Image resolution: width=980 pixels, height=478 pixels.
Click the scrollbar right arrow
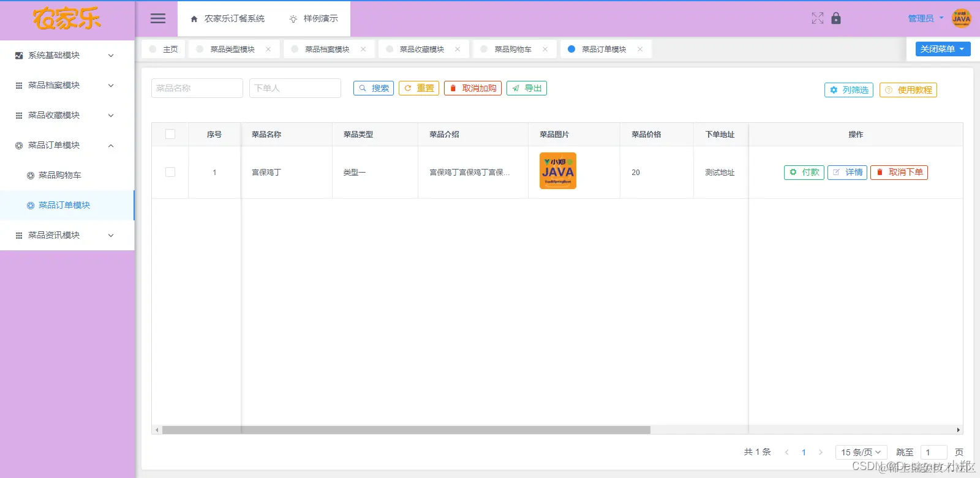point(959,430)
